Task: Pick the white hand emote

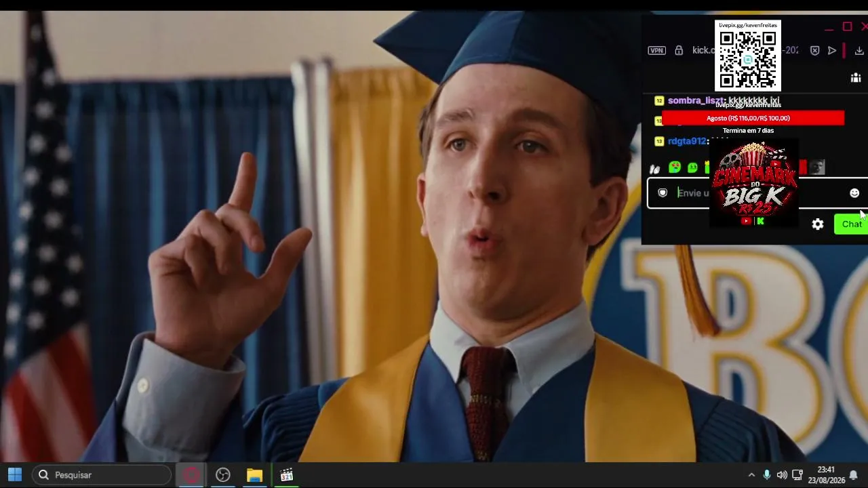Action: point(655,168)
